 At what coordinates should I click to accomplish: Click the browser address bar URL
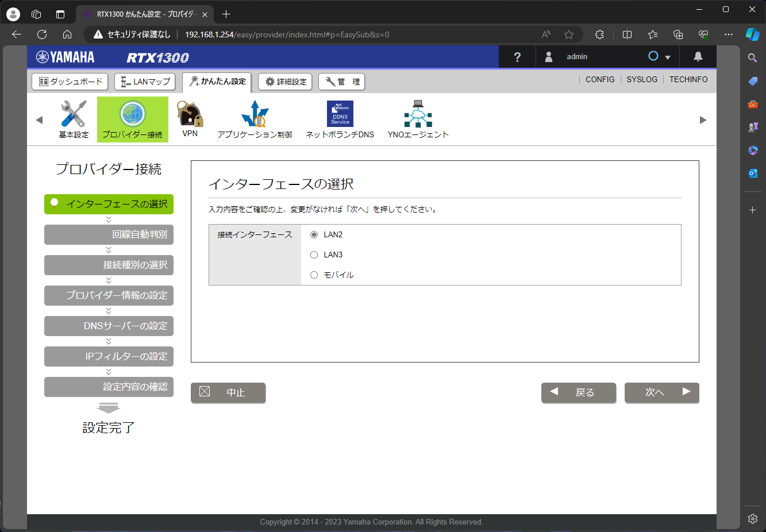pos(287,34)
